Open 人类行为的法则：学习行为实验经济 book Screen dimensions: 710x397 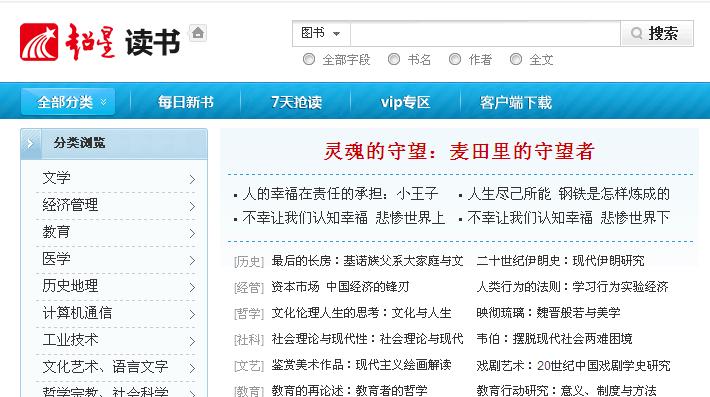tap(572, 287)
